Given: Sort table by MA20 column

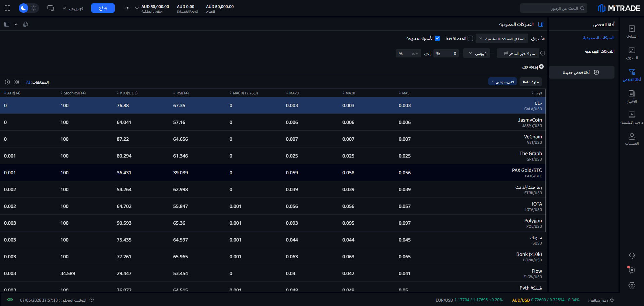Looking at the screenshot, I should tap(292, 93).
